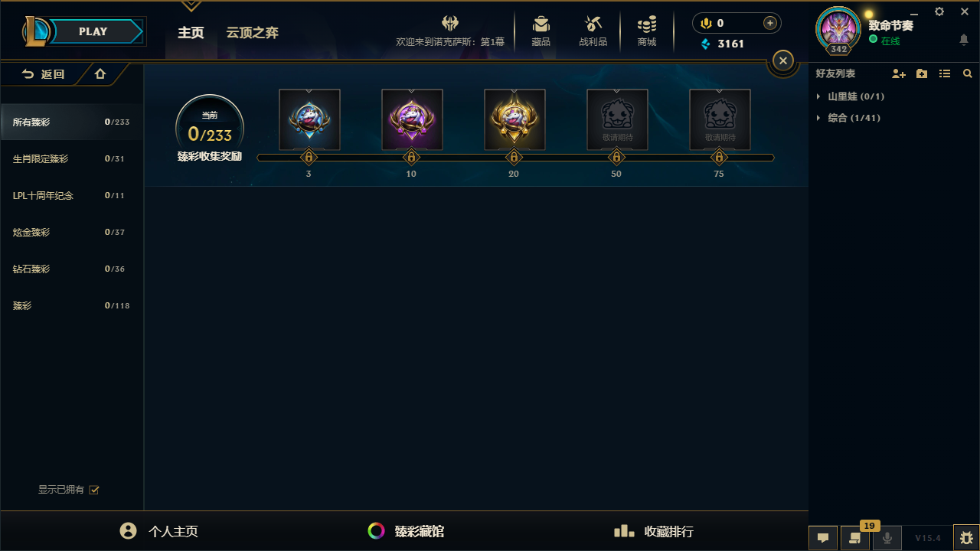
Task: Click the friend list search icon
Action: coord(968,73)
